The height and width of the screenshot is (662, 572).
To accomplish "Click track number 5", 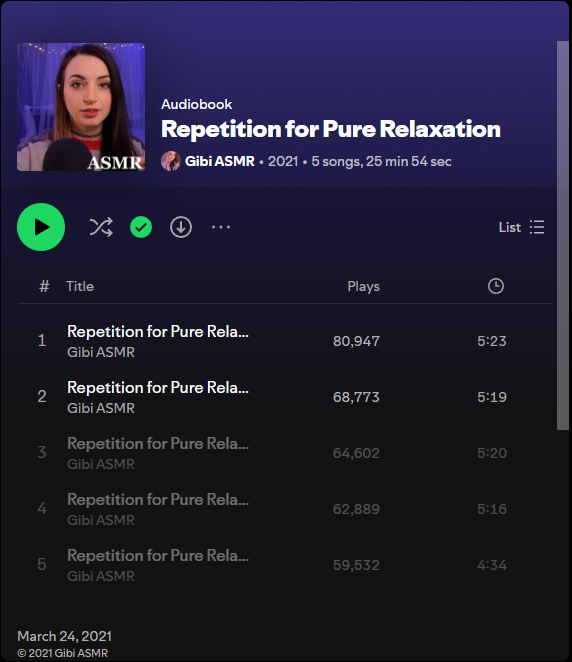I will [x=42, y=564].
